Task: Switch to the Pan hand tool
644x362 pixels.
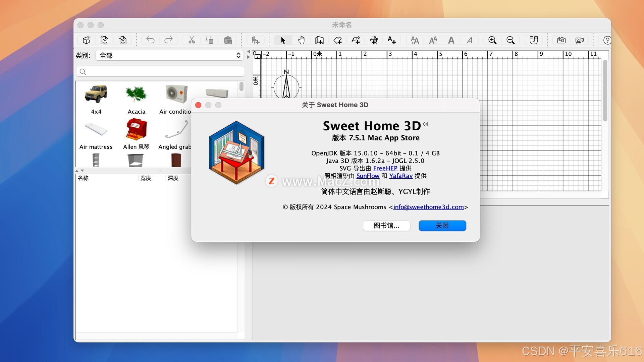Action: pyautogui.click(x=301, y=40)
